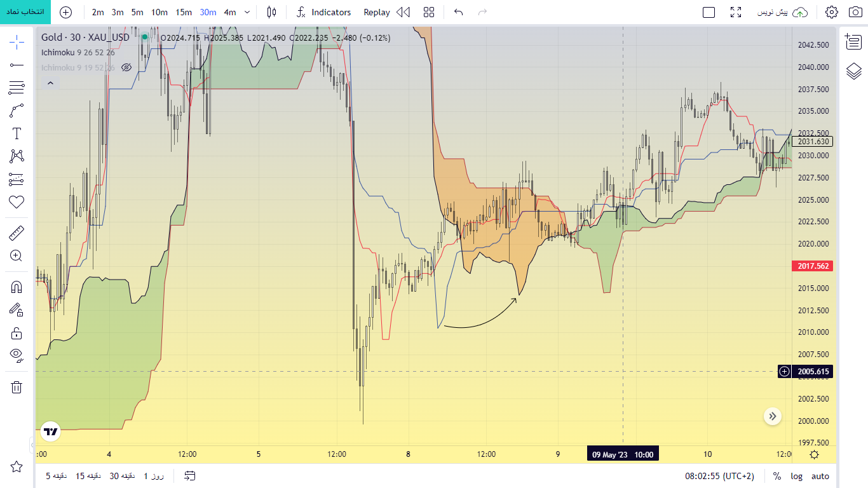Click the 09 May '23 10:00 date label
This screenshot has width=868, height=488.
point(623,454)
